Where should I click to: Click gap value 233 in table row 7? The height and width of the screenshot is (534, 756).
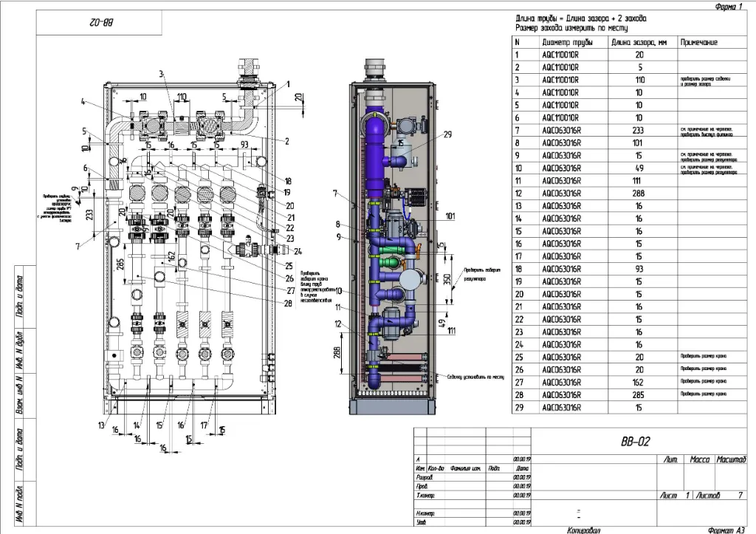pos(639,131)
